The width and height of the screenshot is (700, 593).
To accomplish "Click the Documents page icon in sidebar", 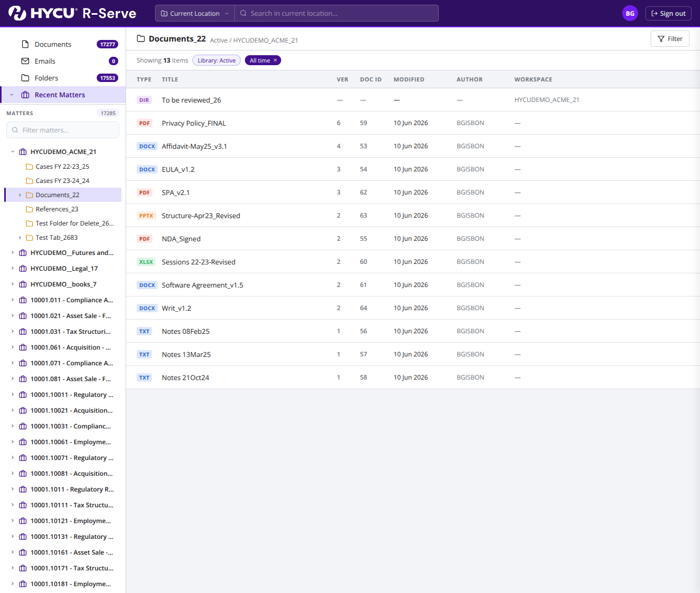I will click(x=25, y=44).
